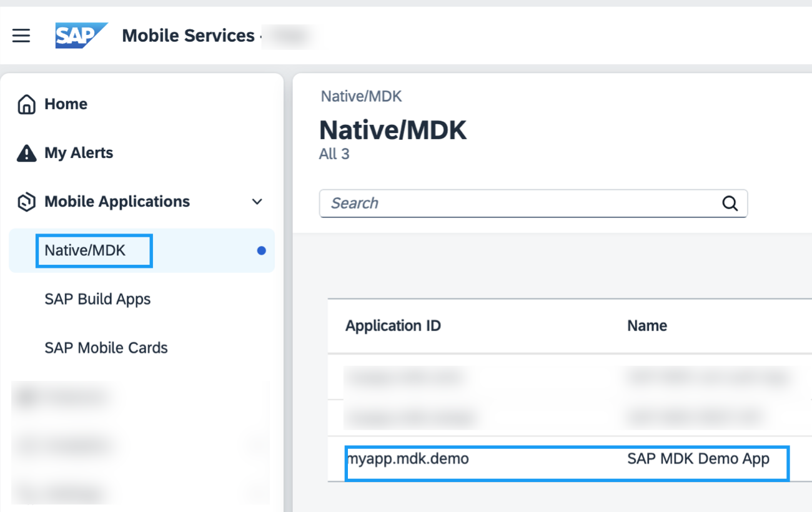The height and width of the screenshot is (512, 812).
Task: Click the Home house icon
Action: click(x=26, y=104)
